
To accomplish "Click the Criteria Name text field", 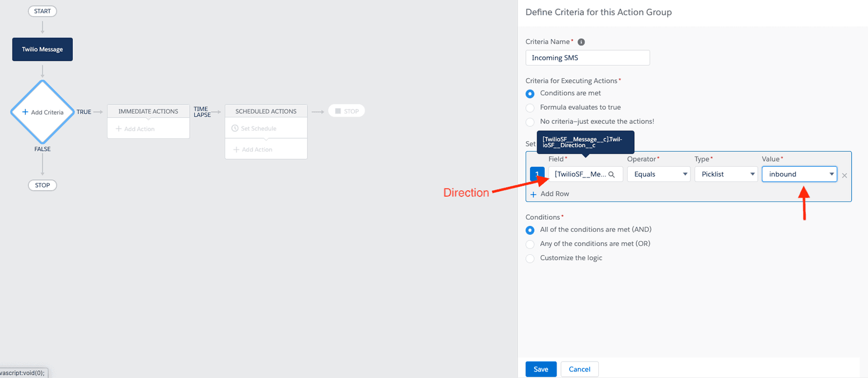I will (588, 58).
